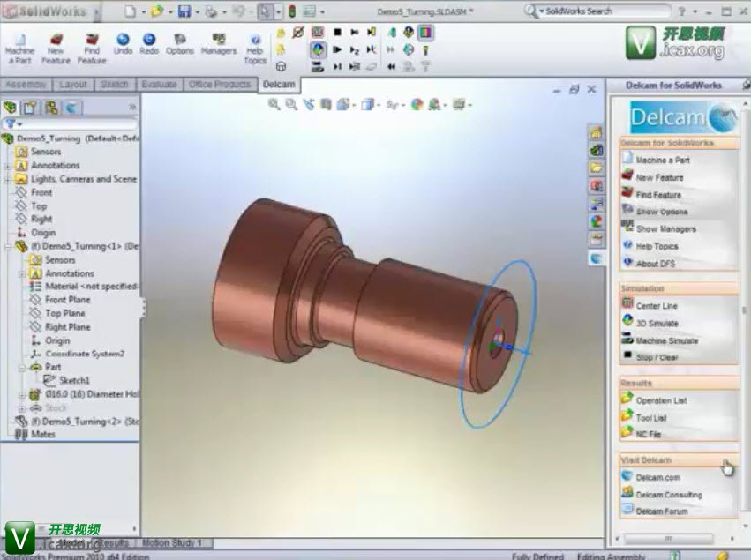Click New Feature ribbon button
The height and width of the screenshot is (560, 751).
56,49
